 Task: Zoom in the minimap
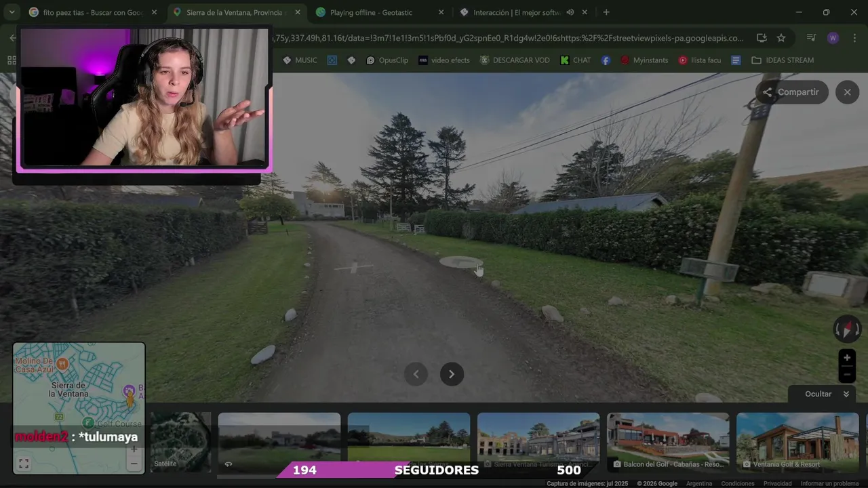pyautogui.click(x=134, y=449)
